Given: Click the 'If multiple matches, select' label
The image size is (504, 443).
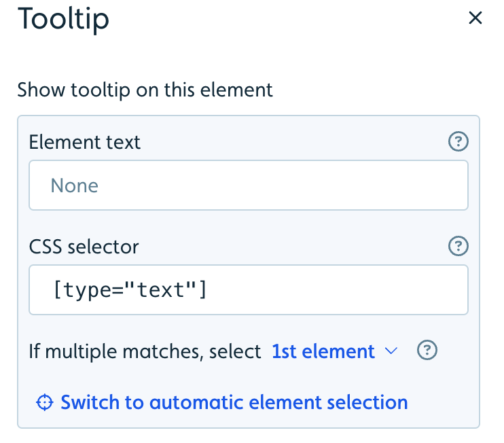Looking at the screenshot, I should click(x=145, y=351).
